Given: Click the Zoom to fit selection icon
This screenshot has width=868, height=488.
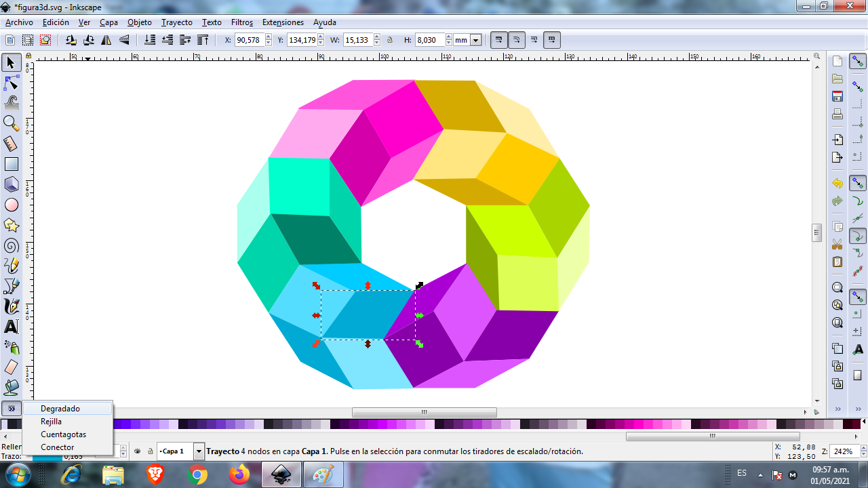Looking at the screenshot, I should tap(837, 287).
